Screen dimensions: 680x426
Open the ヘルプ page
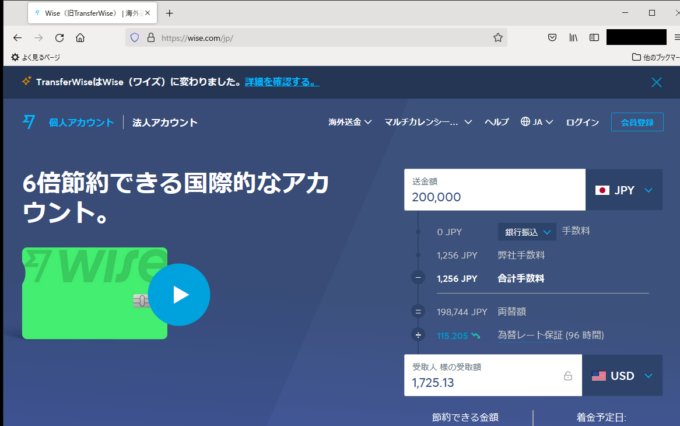pyautogui.click(x=497, y=122)
